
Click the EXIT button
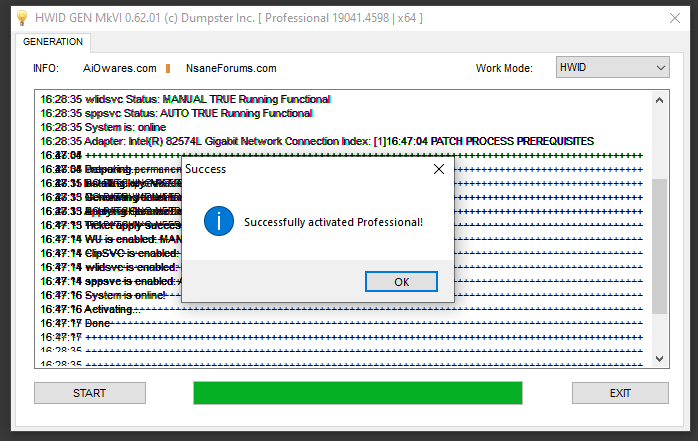[x=619, y=393]
